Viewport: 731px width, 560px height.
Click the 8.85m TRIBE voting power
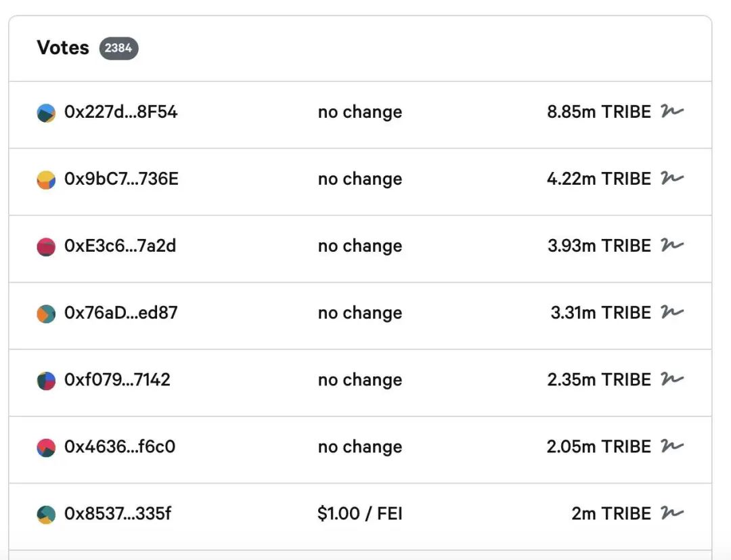[x=598, y=112]
